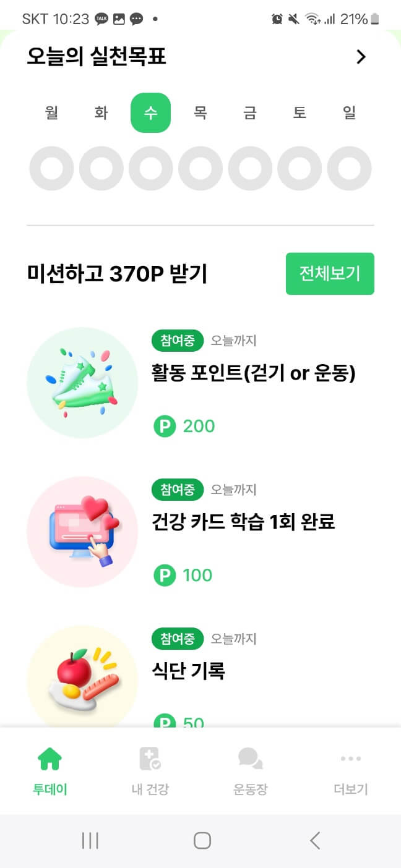Select the 내 건강 health icon
This screenshot has height=868, width=401.
click(x=150, y=759)
